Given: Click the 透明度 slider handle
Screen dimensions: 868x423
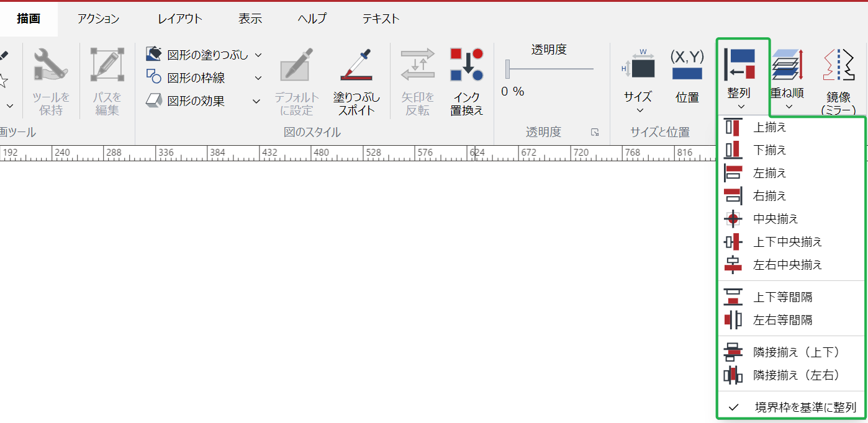Looking at the screenshot, I should [x=507, y=69].
